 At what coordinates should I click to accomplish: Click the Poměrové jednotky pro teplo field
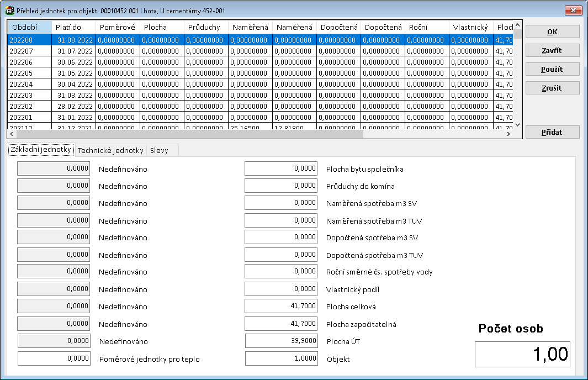click(x=54, y=358)
